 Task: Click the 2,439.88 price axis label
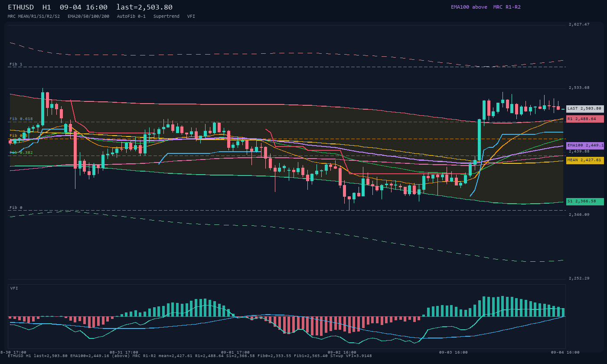[x=579, y=151]
